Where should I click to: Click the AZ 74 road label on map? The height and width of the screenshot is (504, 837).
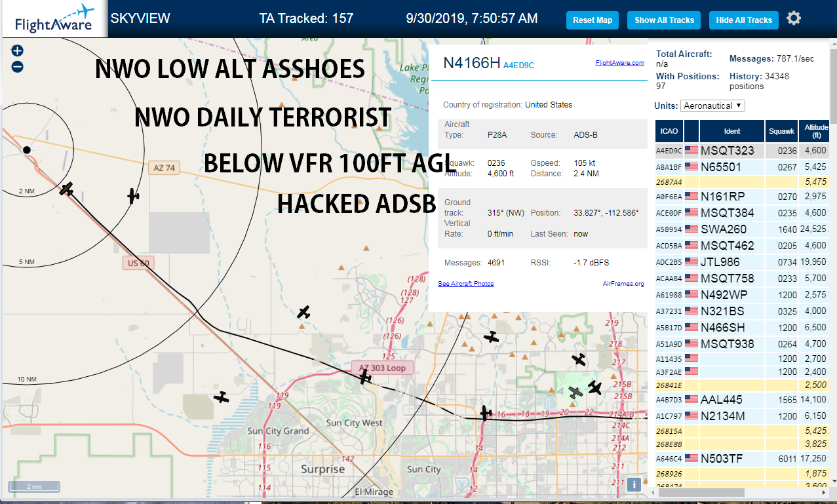(x=163, y=168)
